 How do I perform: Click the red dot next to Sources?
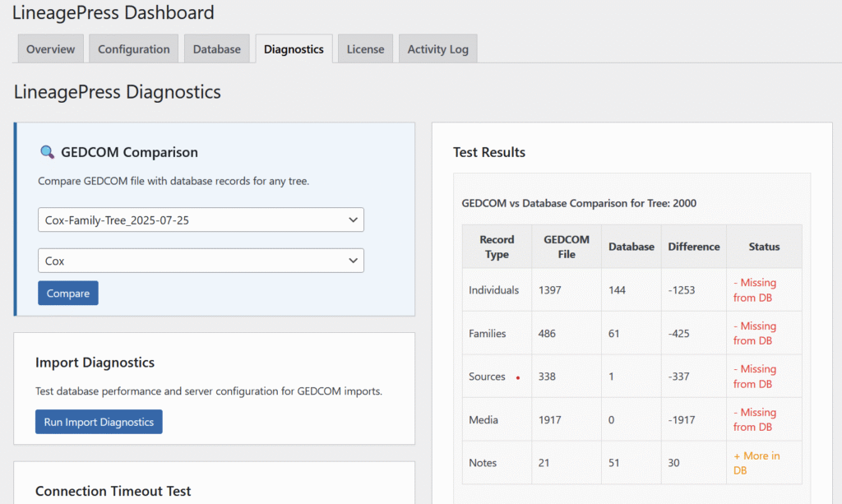click(x=518, y=378)
